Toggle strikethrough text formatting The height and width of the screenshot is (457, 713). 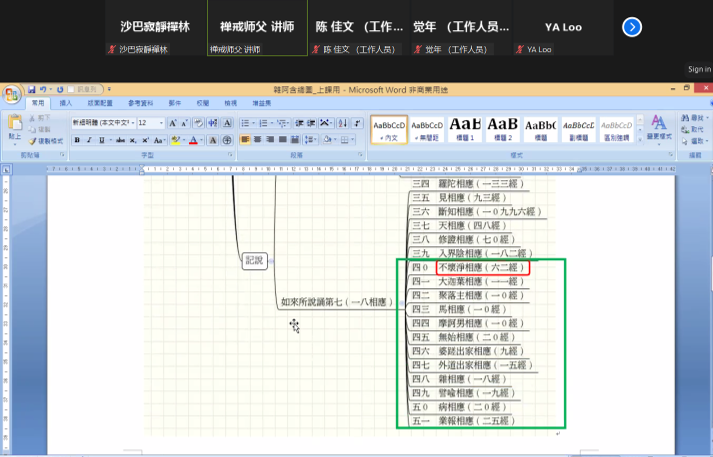[118, 140]
